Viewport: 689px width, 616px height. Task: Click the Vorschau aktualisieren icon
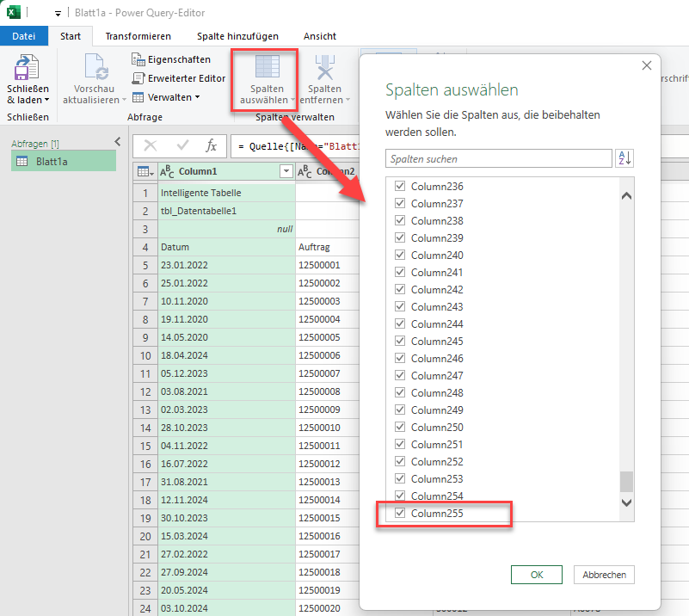[x=95, y=67]
